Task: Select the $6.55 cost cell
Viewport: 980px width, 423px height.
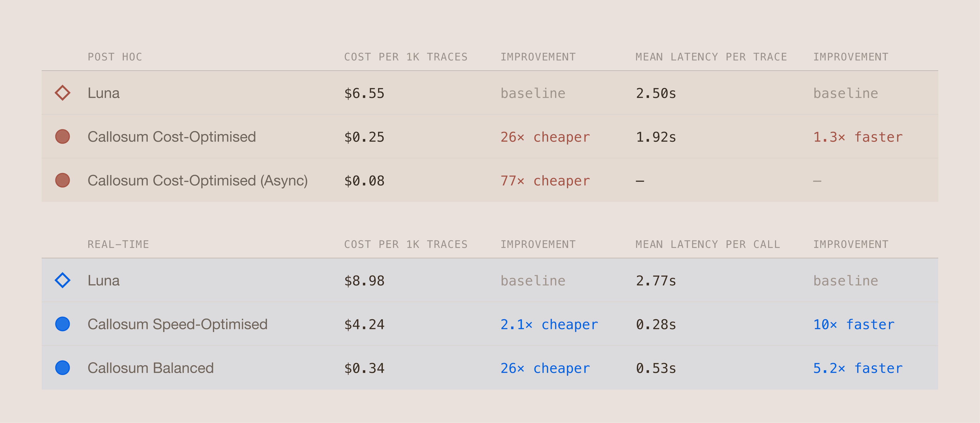Action: coord(364,93)
